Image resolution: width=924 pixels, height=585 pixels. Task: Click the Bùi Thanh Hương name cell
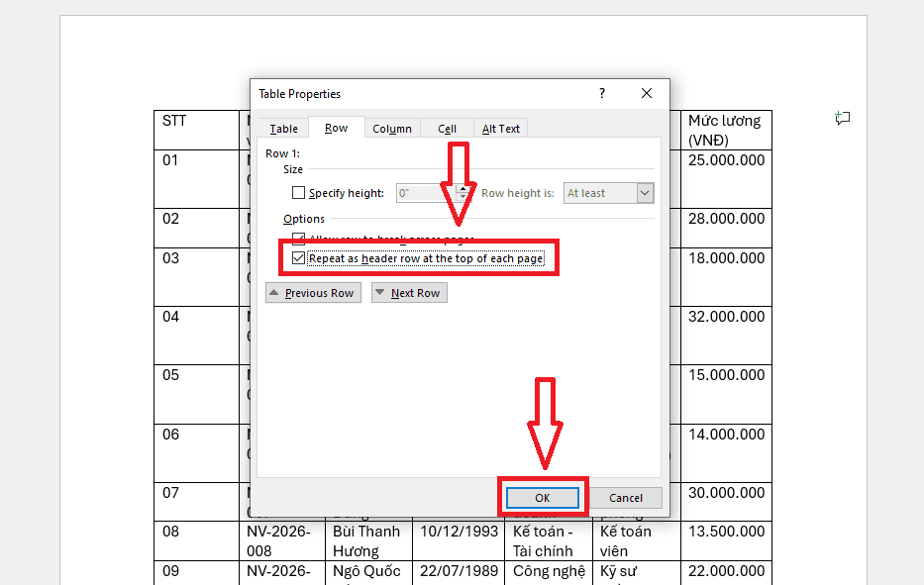[x=368, y=540]
